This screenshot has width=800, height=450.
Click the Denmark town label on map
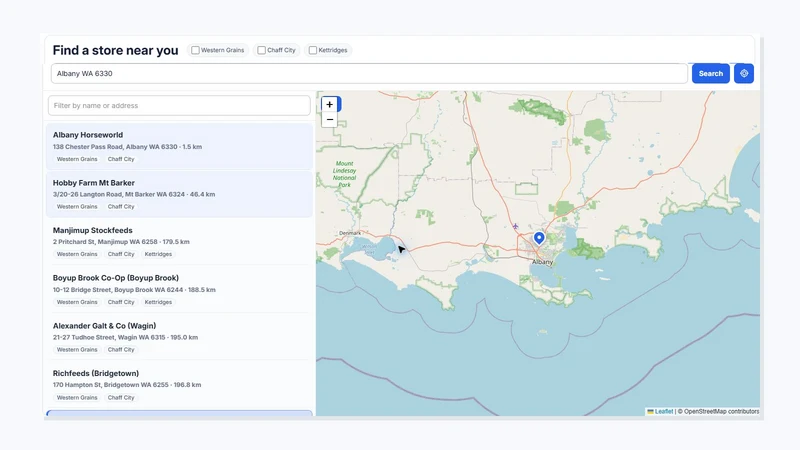point(350,233)
